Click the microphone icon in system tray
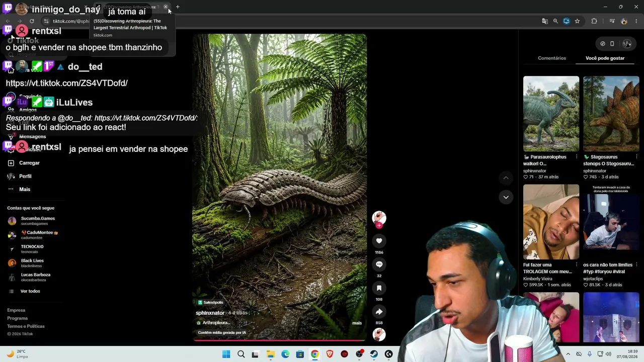Image resolution: width=644 pixels, height=362 pixels. [x=590, y=354]
